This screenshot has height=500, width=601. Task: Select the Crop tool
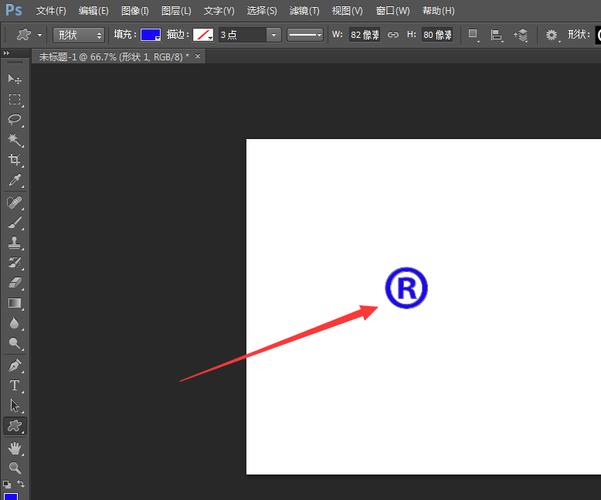coord(15,160)
